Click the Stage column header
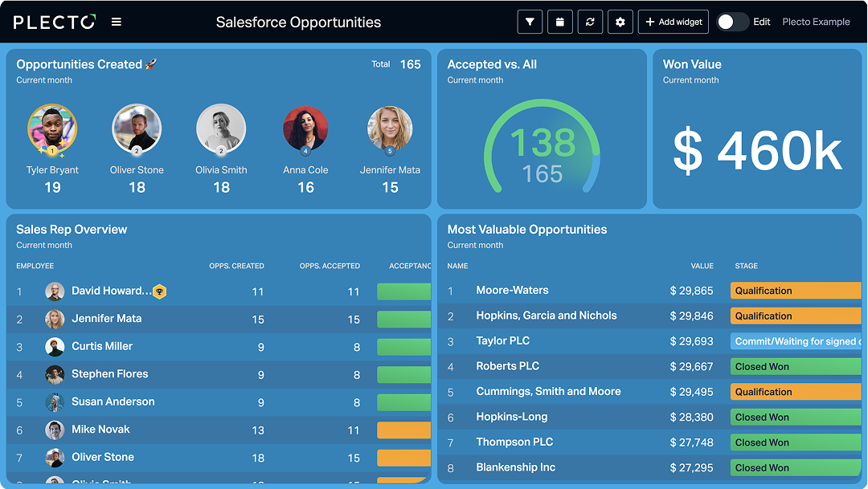Image resolution: width=868 pixels, height=489 pixels. click(746, 266)
